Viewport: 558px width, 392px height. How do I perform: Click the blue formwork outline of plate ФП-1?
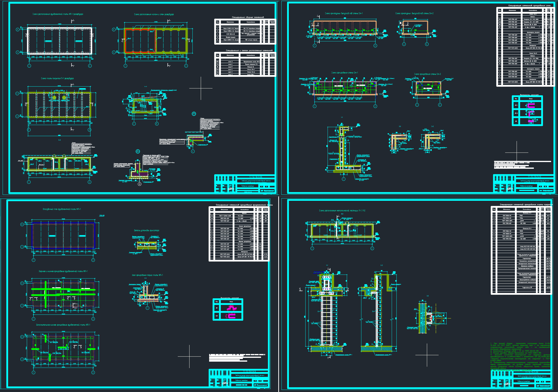click(x=63, y=235)
